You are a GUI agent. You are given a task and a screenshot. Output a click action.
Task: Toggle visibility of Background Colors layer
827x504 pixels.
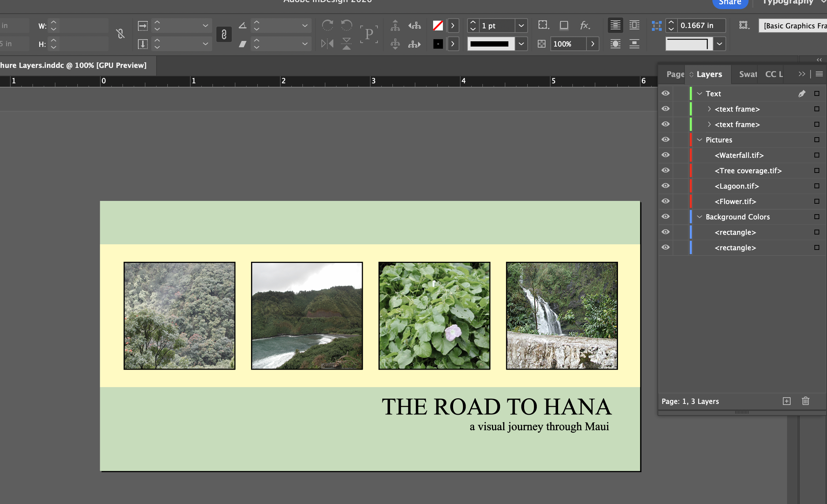coord(665,217)
